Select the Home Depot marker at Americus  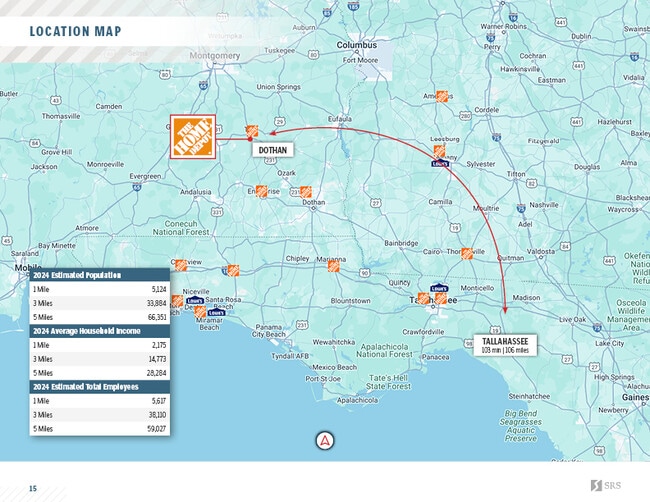pos(442,97)
